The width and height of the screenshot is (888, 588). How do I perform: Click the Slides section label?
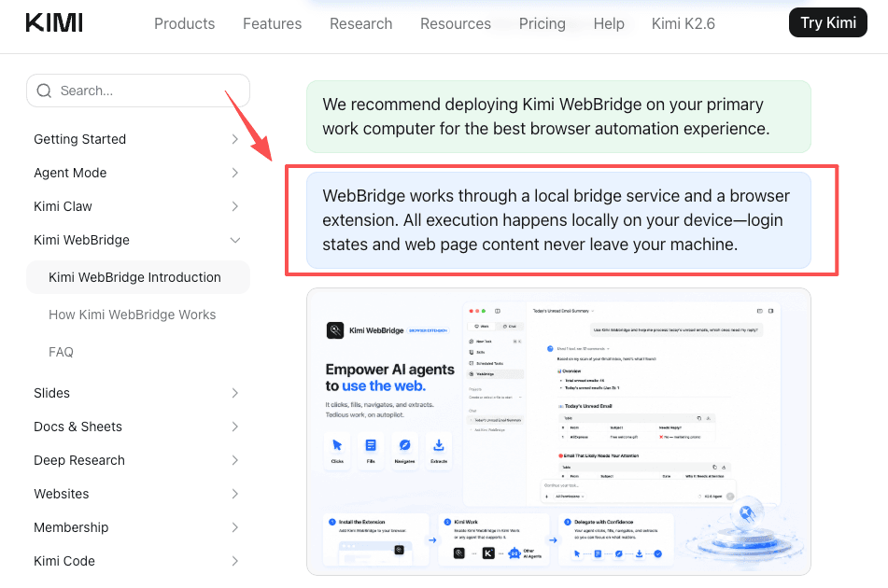point(51,393)
